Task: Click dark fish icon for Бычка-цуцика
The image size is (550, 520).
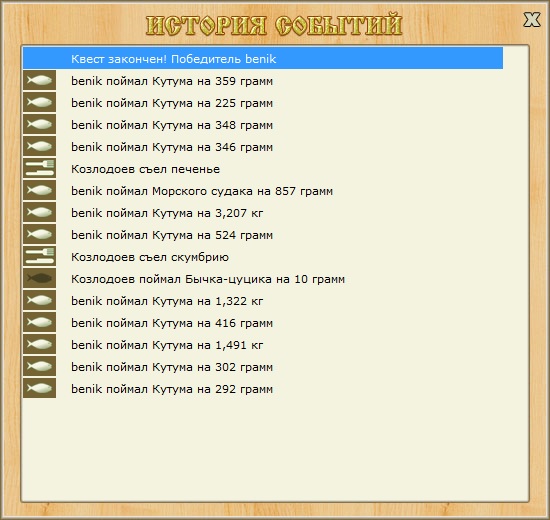Action: (x=39, y=278)
